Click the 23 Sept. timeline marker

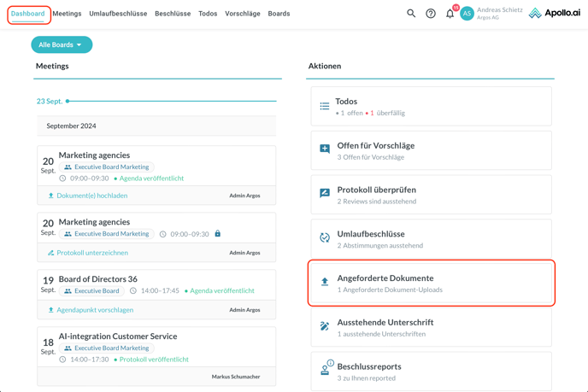coord(68,101)
